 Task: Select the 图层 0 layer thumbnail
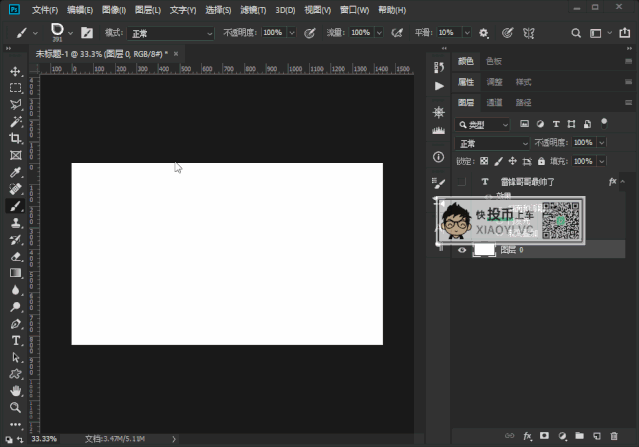pos(484,251)
